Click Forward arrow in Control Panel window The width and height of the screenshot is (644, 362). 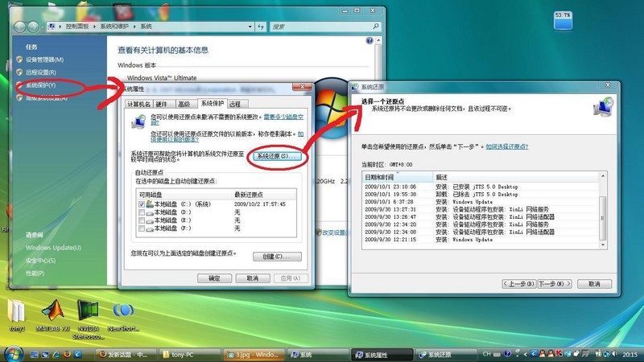coord(33,27)
